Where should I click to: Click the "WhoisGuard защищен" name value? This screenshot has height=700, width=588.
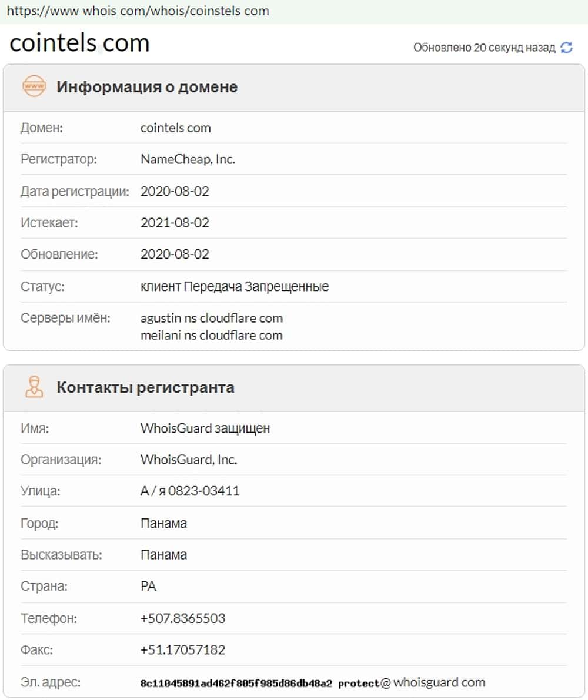point(205,428)
